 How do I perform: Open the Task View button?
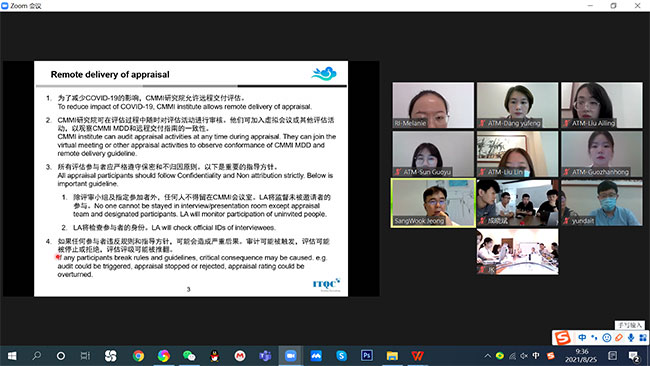(85, 356)
